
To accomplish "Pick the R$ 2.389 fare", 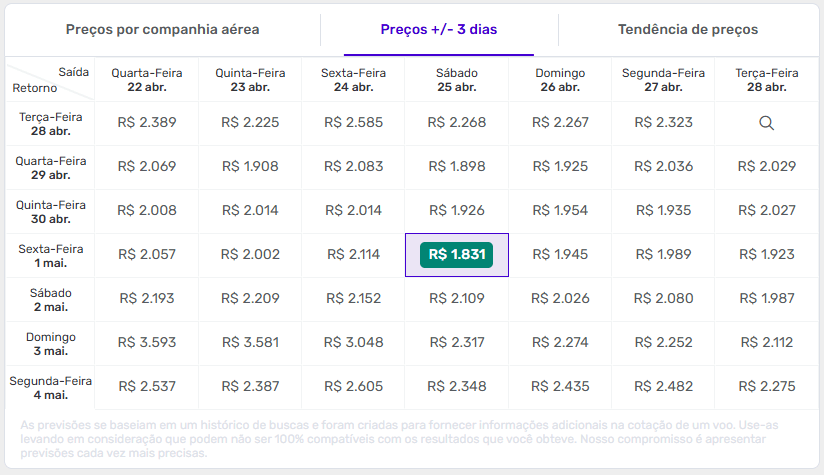I will click(147, 123).
